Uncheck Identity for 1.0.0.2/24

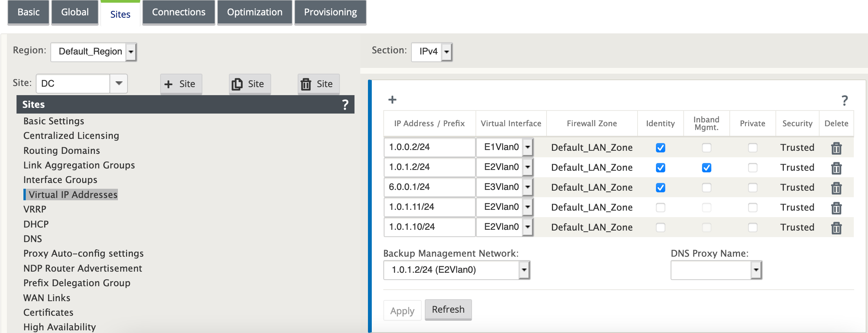[661, 148]
